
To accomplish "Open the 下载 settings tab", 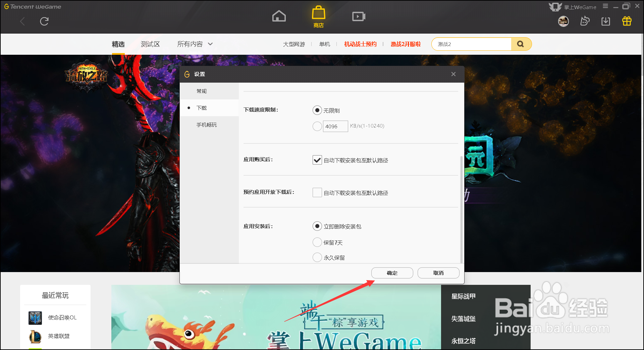I will pos(209,108).
